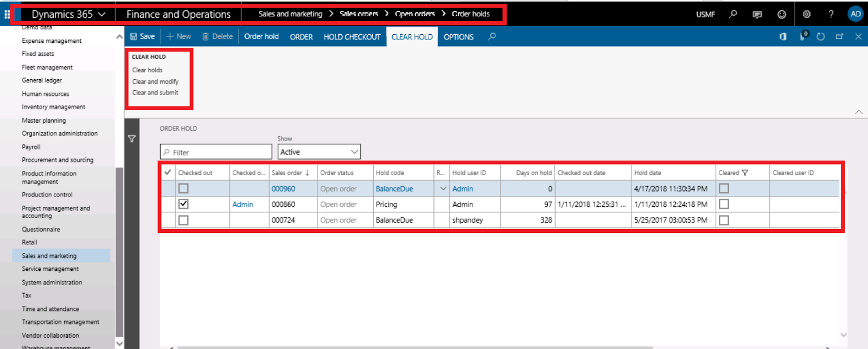This screenshot has width=868, height=349.
Task: Click the Save disk icon button
Action: tap(142, 36)
